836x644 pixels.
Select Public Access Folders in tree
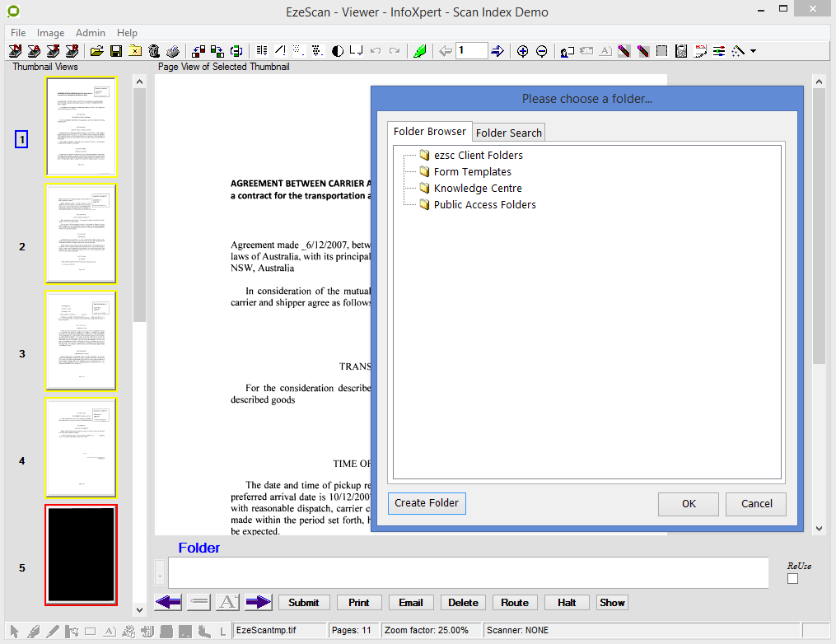point(484,204)
